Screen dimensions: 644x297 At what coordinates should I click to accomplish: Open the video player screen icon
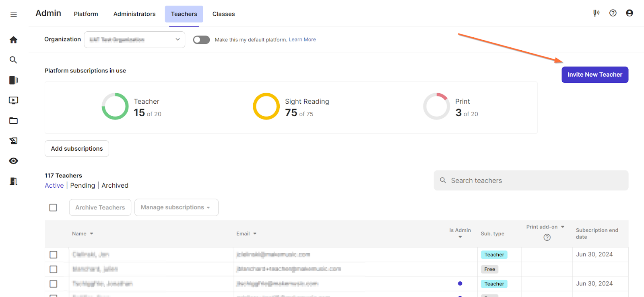point(13,100)
